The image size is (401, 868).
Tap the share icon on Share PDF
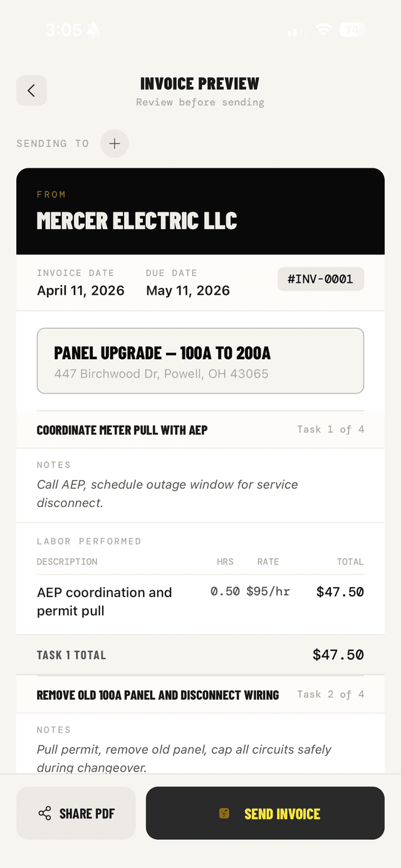click(x=44, y=813)
